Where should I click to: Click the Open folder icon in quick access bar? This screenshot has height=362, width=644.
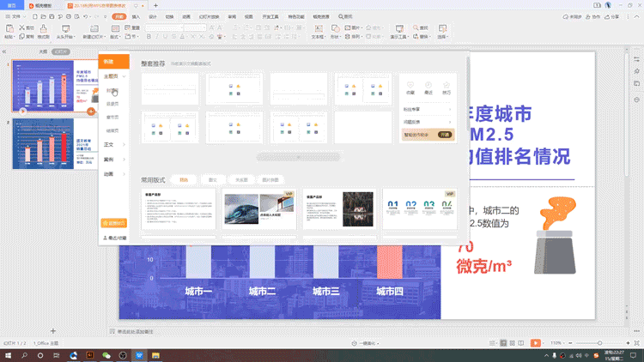coord(43,17)
